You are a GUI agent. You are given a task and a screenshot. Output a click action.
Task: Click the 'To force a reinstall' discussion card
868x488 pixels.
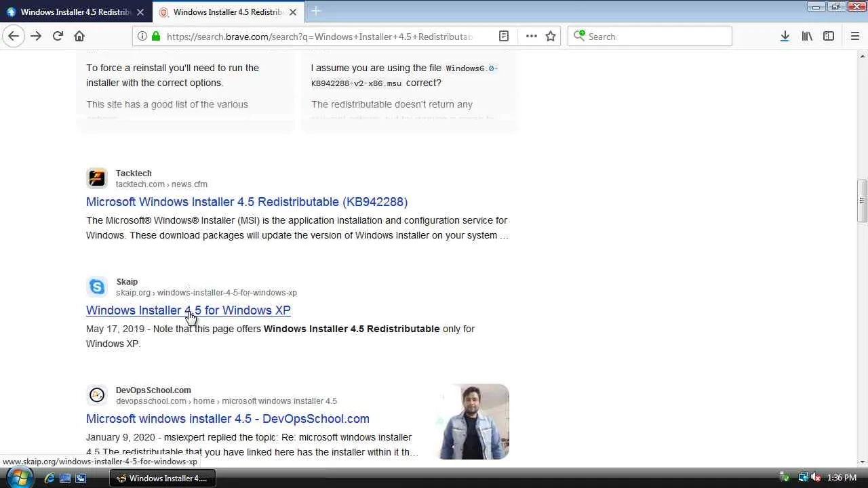click(x=185, y=91)
